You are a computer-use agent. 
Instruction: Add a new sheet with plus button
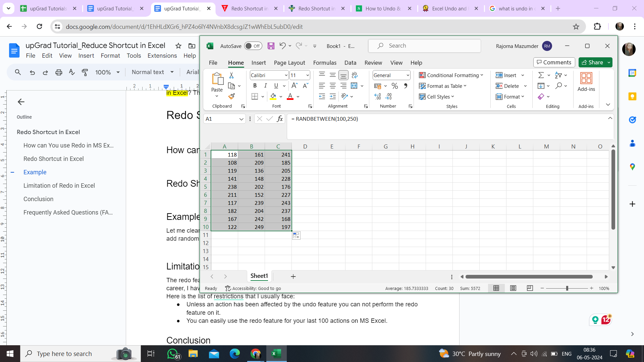293,277
